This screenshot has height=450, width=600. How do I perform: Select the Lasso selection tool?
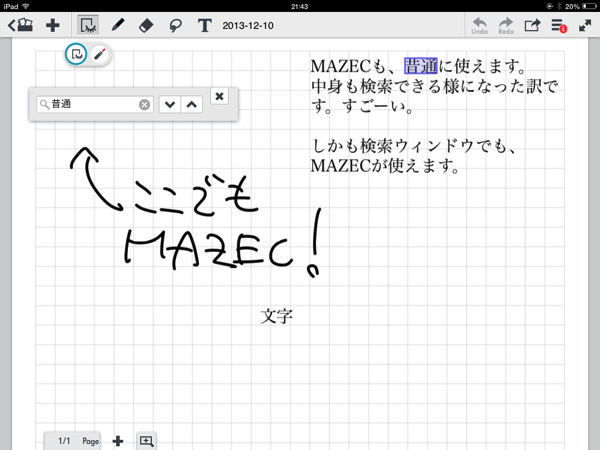point(175,26)
